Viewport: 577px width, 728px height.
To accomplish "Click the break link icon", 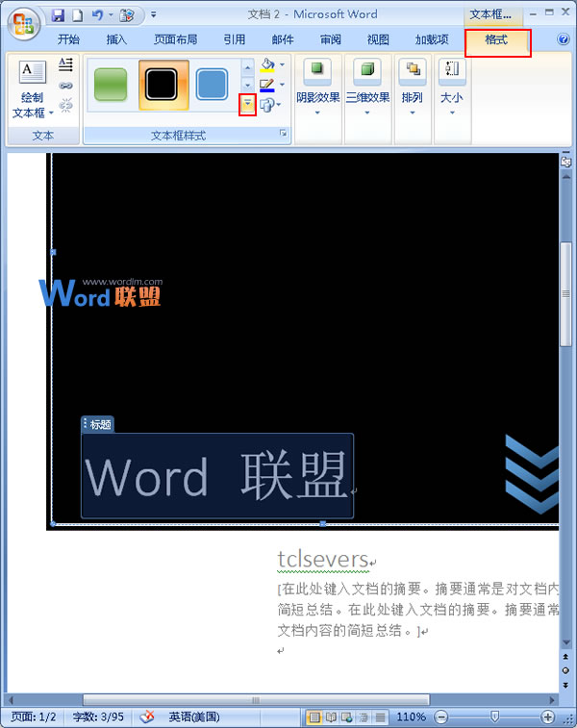I will point(66,106).
